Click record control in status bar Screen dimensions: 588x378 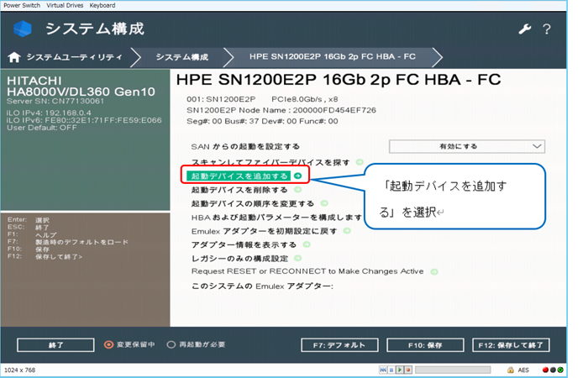[x=408, y=370]
